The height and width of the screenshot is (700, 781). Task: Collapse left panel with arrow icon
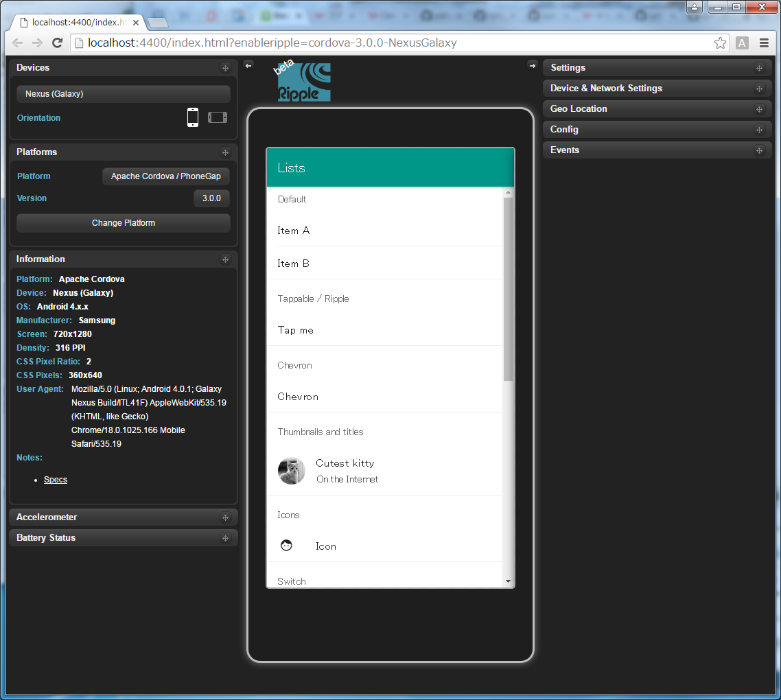248,65
